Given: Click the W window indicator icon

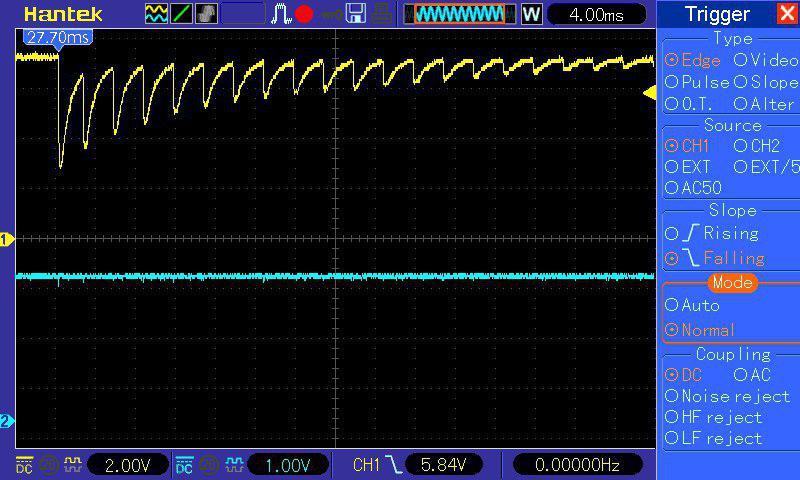Looking at the screenshot, I should pos(531,14).
